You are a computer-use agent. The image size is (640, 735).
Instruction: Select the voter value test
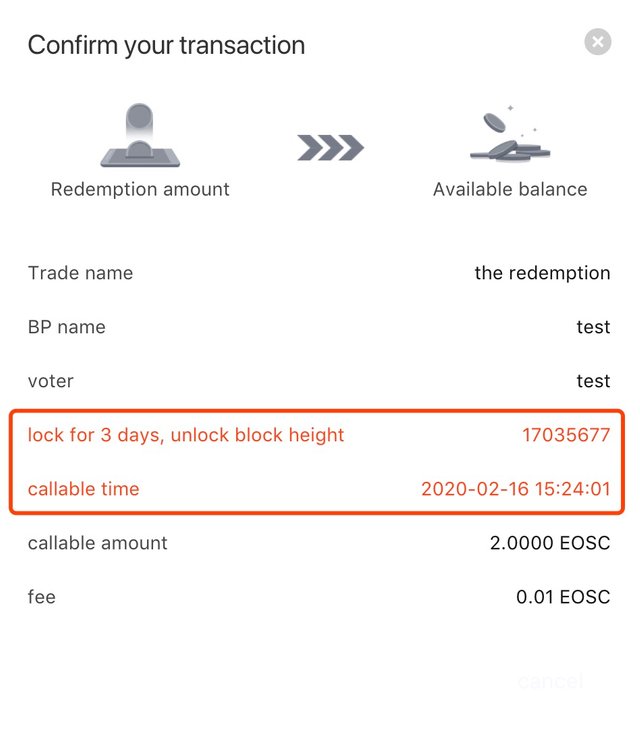[593, 381]
